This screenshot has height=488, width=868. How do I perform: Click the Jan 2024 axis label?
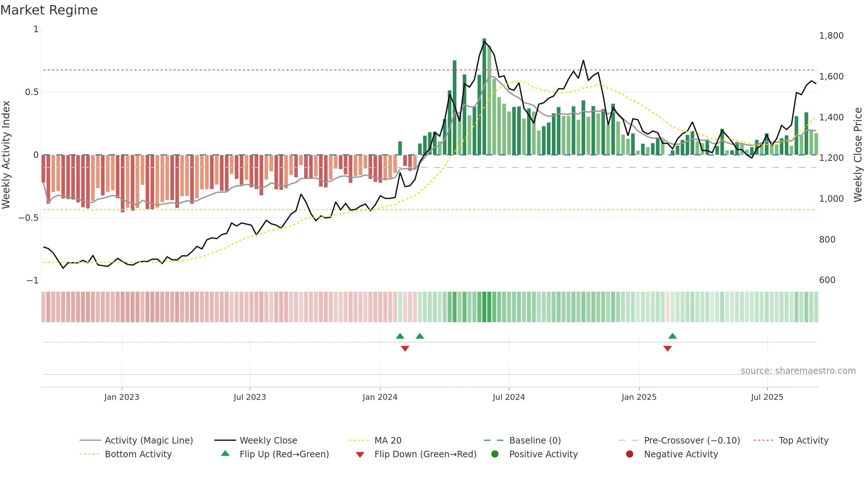(x=380, y=397)
